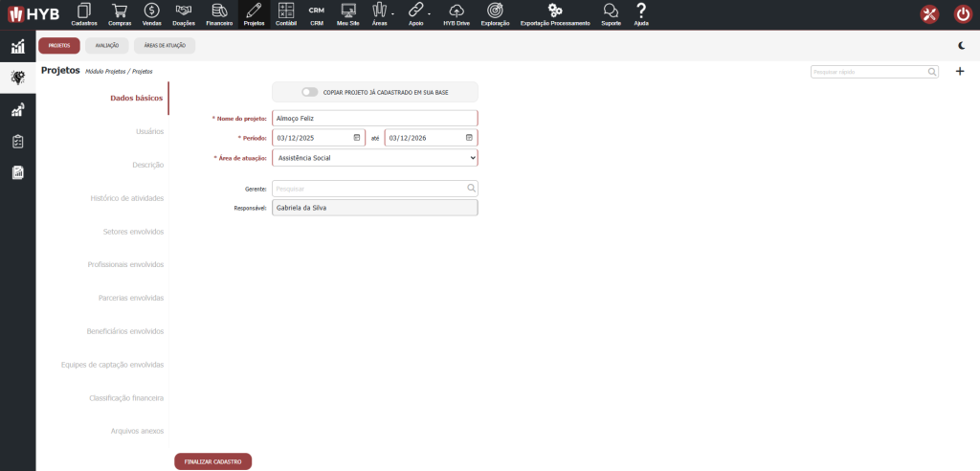This screenshot has width=980, height=471.
Task: Click the Finalizar Cadastro button
Action: 212,461
